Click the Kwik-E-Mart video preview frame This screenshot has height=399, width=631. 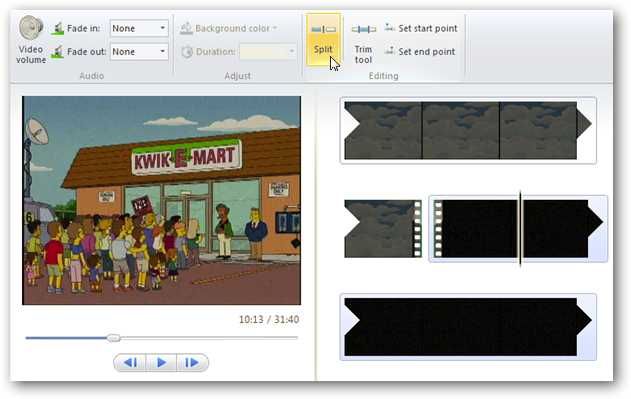point(161,200)
